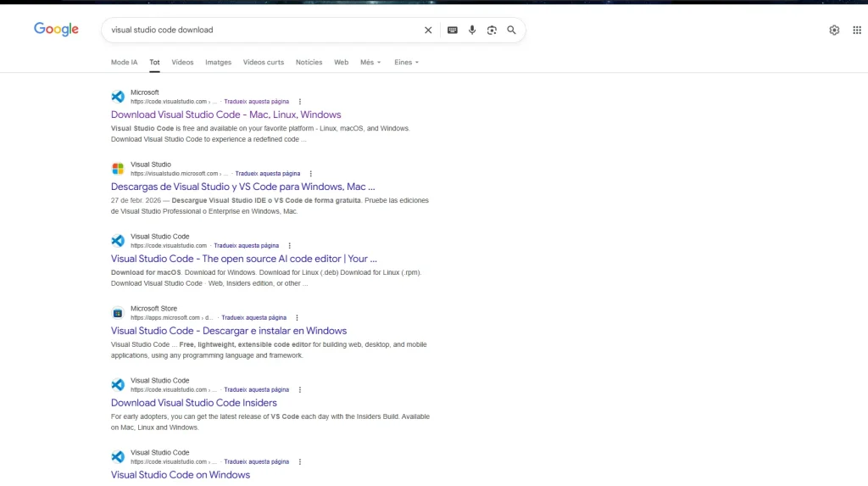868x486 pixels.
Task: Expand the Eines dropdown
Action: (406, 62)
